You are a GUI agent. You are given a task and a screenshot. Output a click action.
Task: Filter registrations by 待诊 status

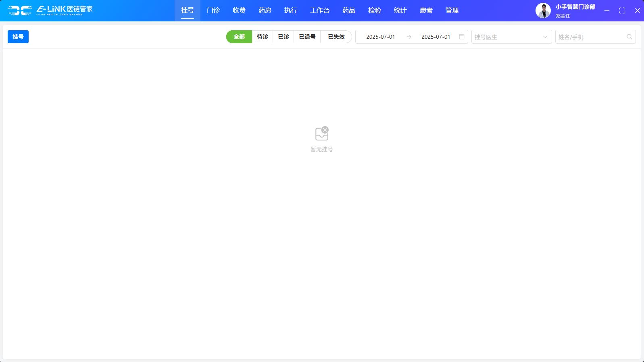(263, 37)
